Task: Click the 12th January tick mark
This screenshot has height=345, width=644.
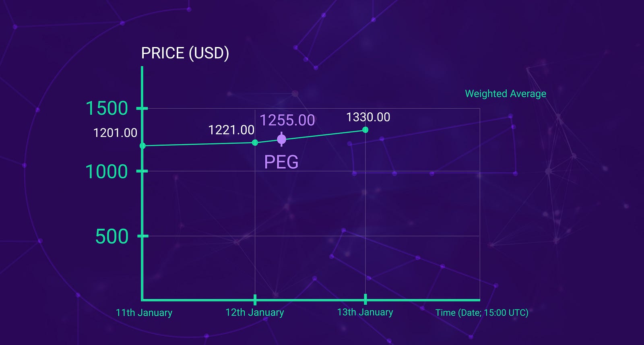Action: coord(255,300)
